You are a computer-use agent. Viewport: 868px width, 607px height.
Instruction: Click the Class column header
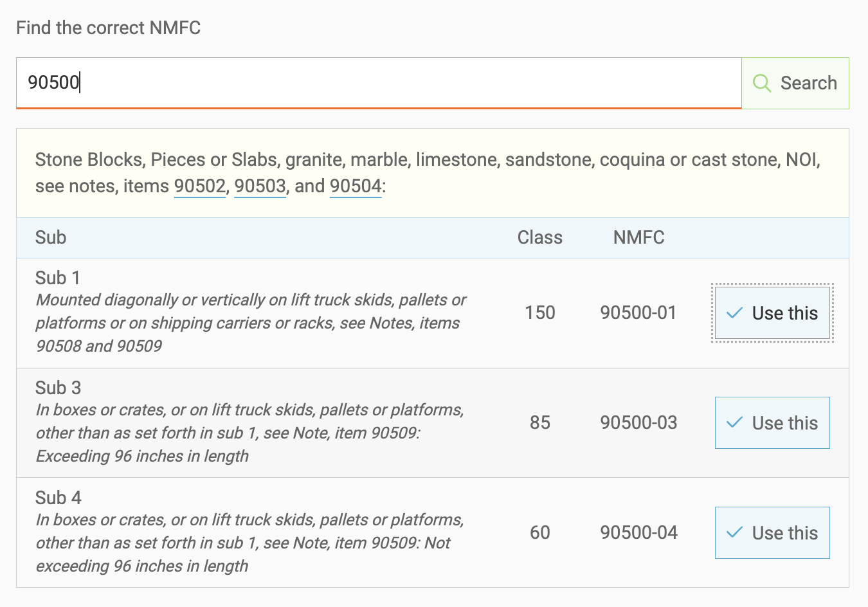click(x=539, y=237)
